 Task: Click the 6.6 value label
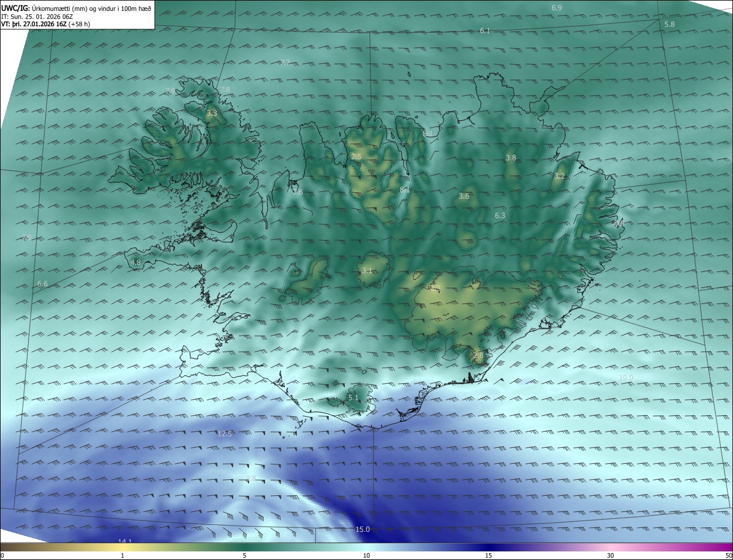coord(42,284)
